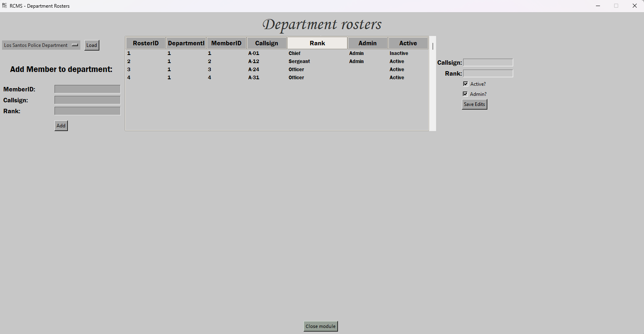Image resolution: width=644 pixels, height=334 pixels.
Task: Sort by the Callsign column header
Action: 266,43
